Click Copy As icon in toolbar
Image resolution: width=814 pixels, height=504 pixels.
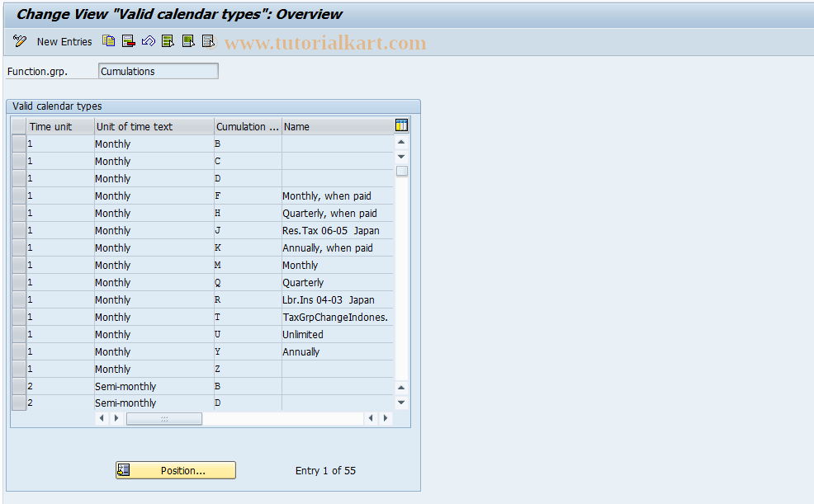click(x=108, y=41)
